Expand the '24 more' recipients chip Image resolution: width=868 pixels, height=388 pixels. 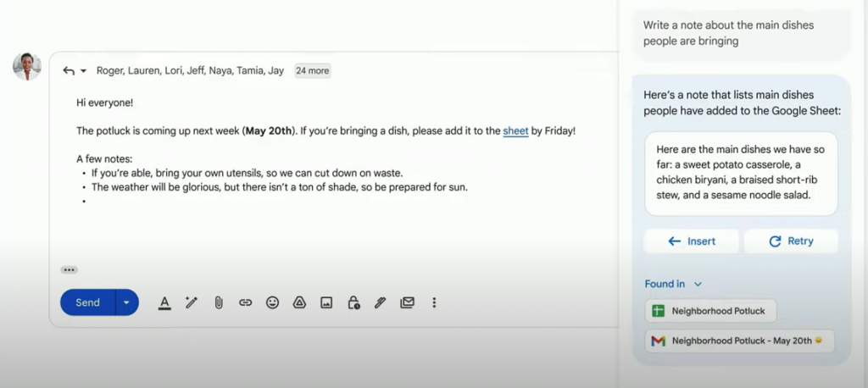[312, 71]
